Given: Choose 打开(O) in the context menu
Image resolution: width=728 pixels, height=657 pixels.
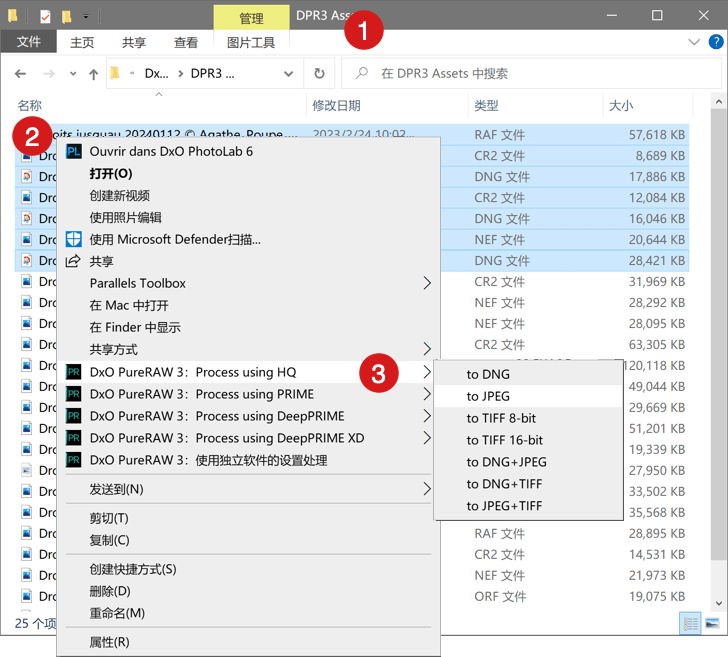Looking at the screenshot, I should tap(249, 173).
